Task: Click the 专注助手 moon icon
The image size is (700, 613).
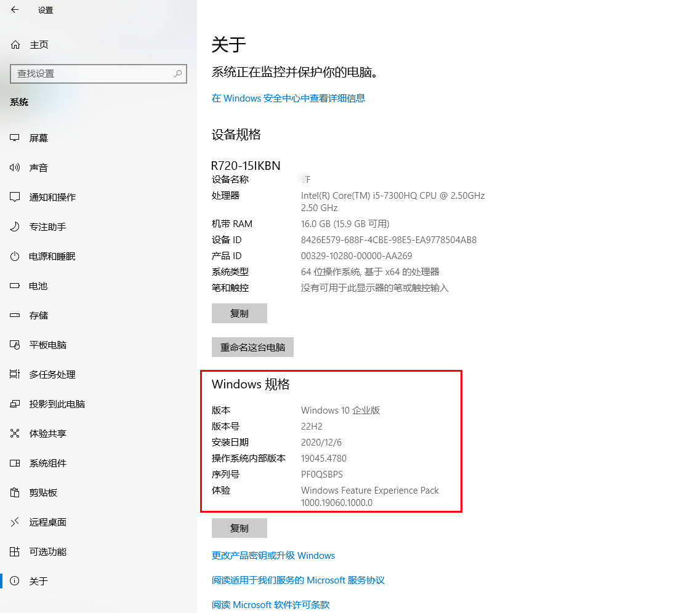Action: click(15, 226)
